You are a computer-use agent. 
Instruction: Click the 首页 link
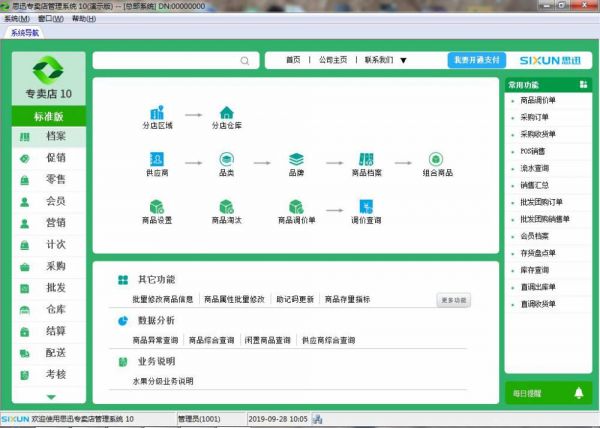(x=293, y=60)
